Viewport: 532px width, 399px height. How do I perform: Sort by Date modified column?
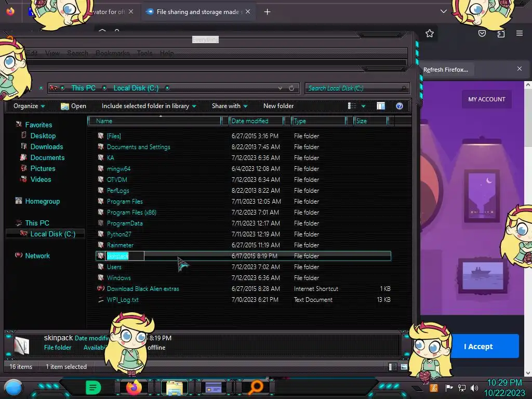pyautogui.click(x=256, y=121)
